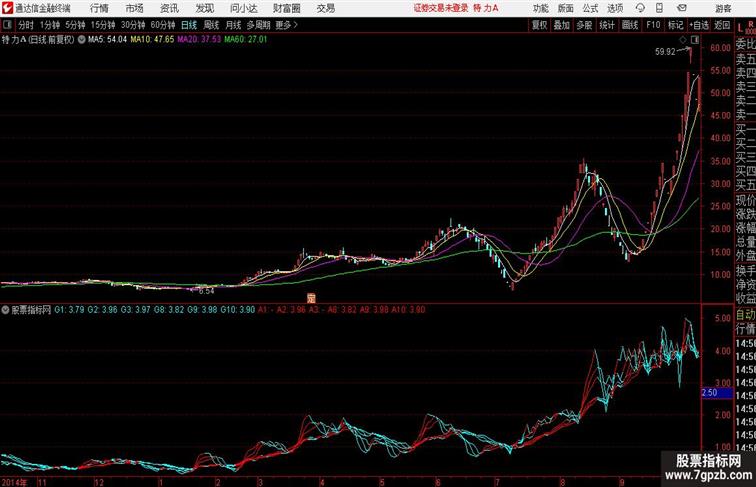Image resolution: width=756 pixels, height=487 pixels.
Task: Open the 资讯 menu
Action: point(169,8)
